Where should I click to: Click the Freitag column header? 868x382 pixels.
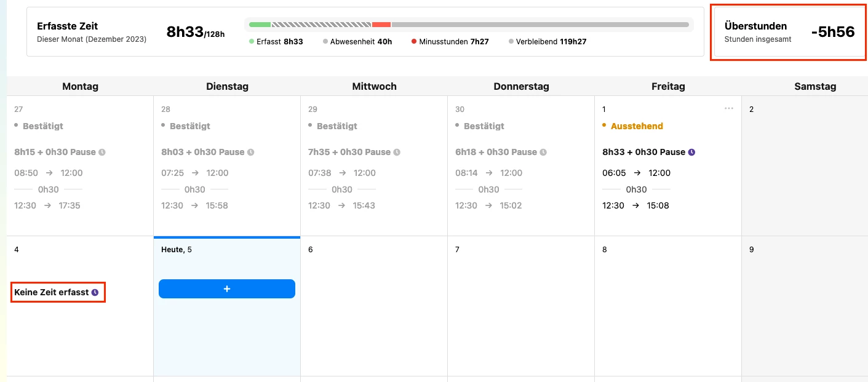point(668,87)
